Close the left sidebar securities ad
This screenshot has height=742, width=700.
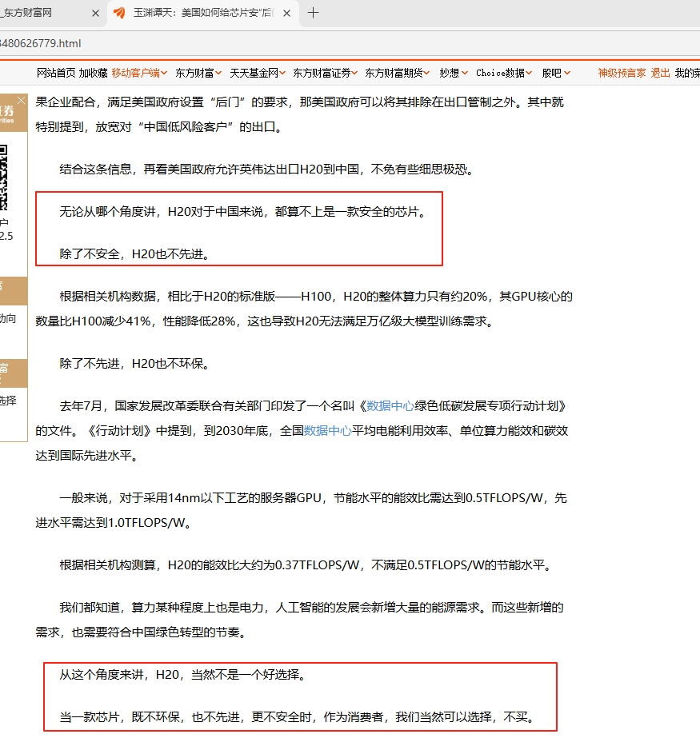click(x=22, y=100)
